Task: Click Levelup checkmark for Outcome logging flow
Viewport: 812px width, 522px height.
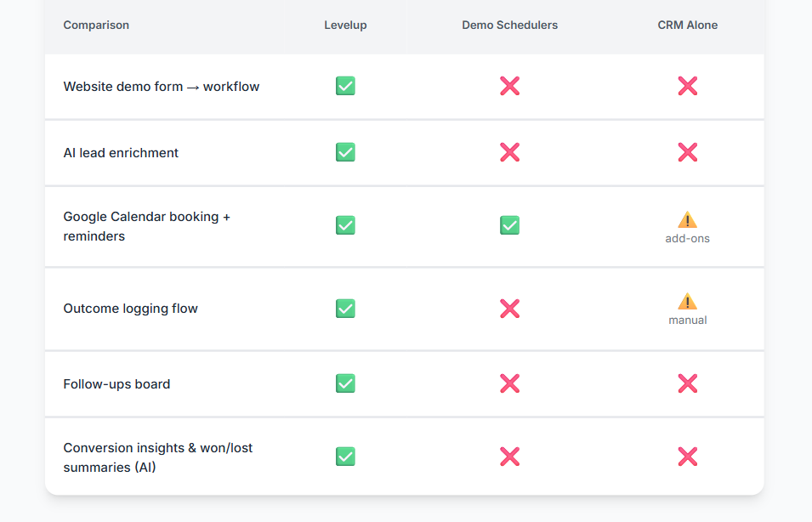Action: 345,309
